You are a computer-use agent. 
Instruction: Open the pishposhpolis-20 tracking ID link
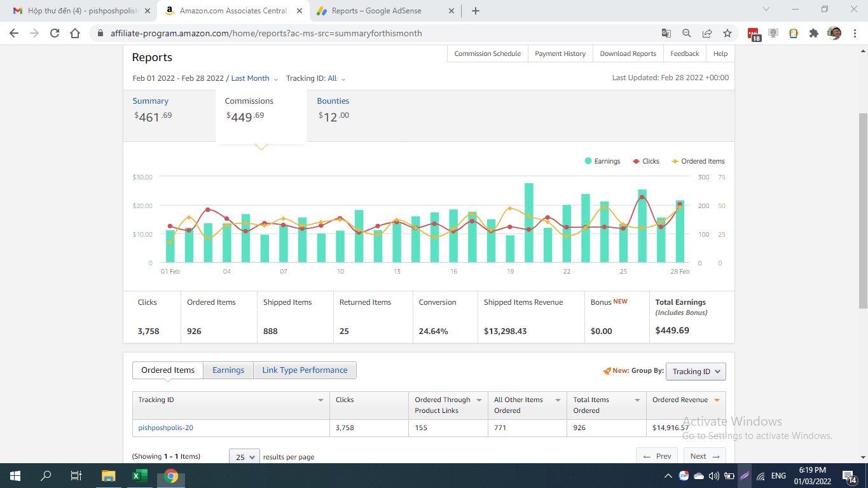click(x=166, y=428)
